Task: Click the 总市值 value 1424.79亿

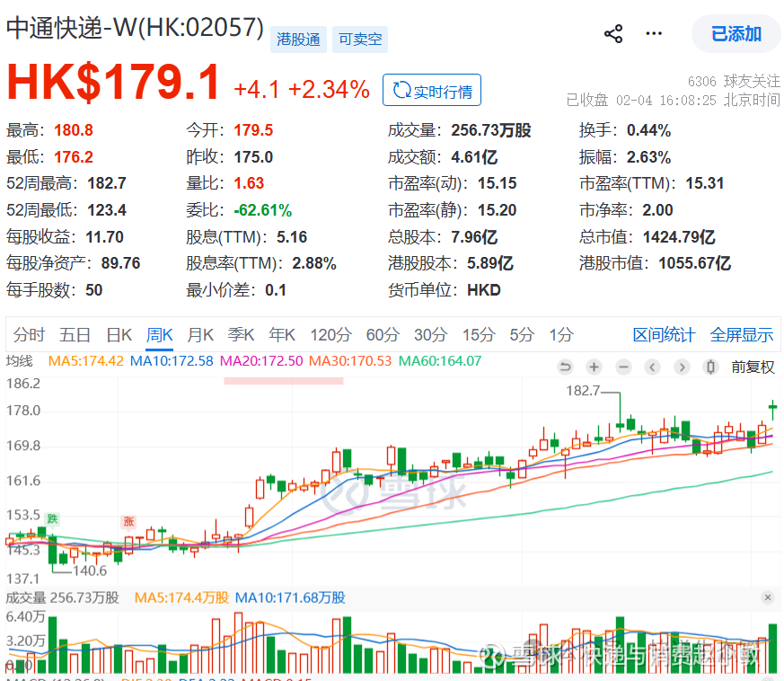Action: click(x=679, y=237)
